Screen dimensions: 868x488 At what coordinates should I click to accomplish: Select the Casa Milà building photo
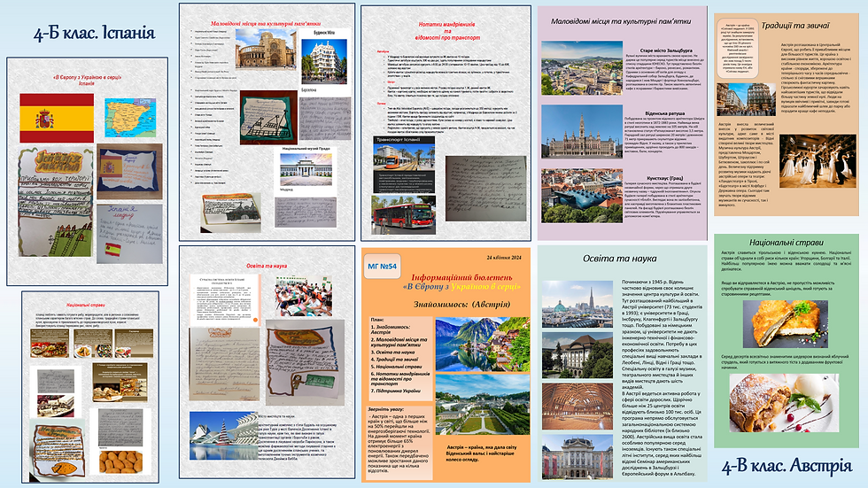(324, 61)
